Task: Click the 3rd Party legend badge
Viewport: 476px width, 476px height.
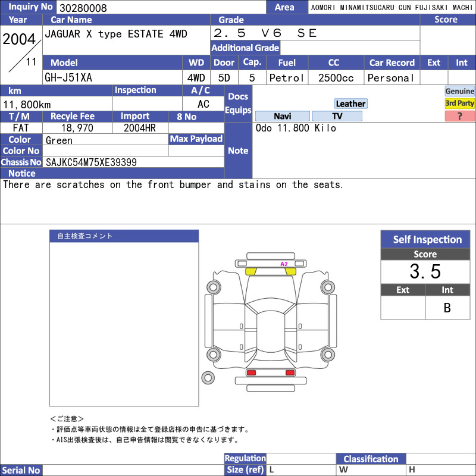Action: point(459,103)
